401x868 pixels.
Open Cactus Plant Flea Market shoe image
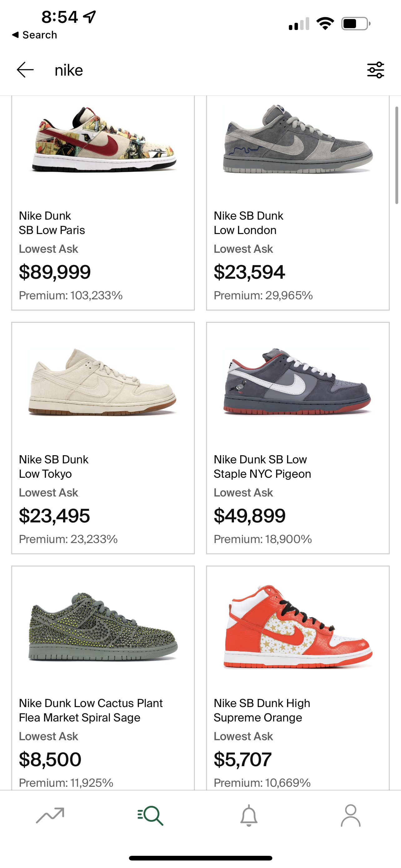coord(103,627)
